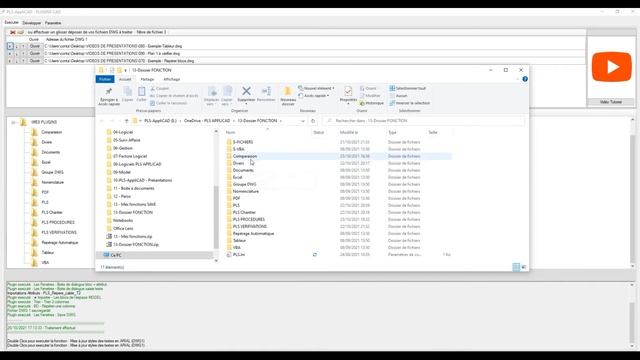Image resolution: width=640 pixels, height=360 pixels.
Task: Click the blue help question-mark icon in Explorer
Action: (x=525, y=79)
